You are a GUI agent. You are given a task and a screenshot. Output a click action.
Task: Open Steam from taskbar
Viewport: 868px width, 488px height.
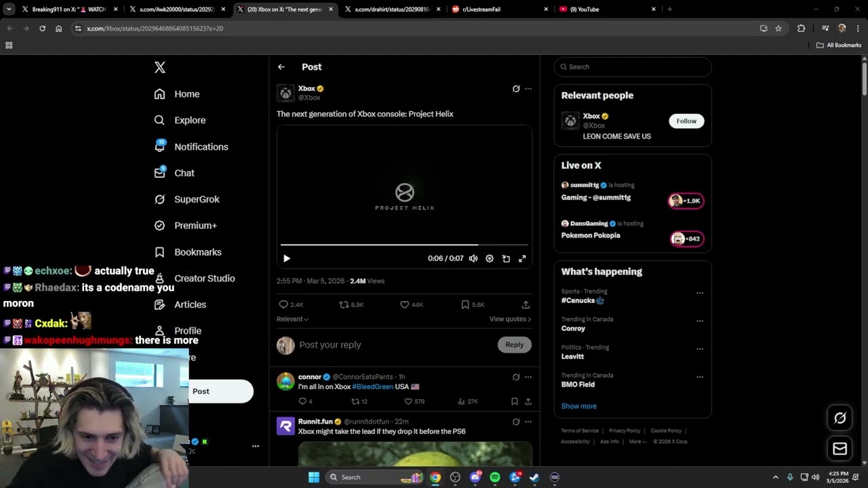point(534,477)
